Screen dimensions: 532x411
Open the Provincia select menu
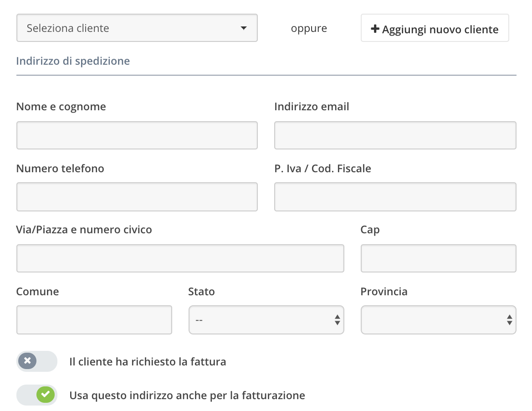[438, 320]
